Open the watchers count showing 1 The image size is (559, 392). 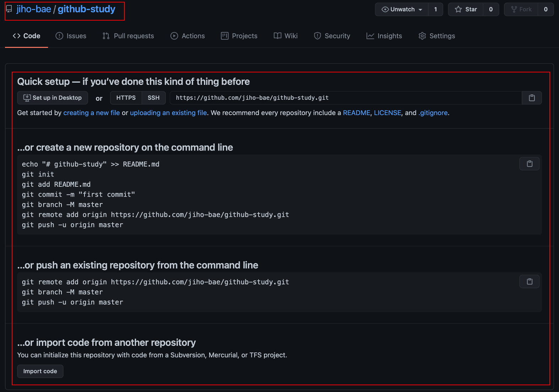[436, 9]
